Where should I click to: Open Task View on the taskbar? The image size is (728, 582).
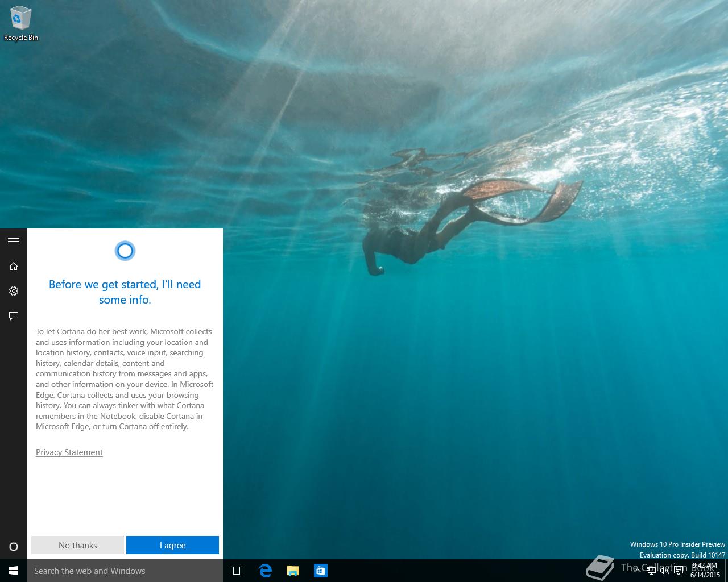[x=237, y=571]
